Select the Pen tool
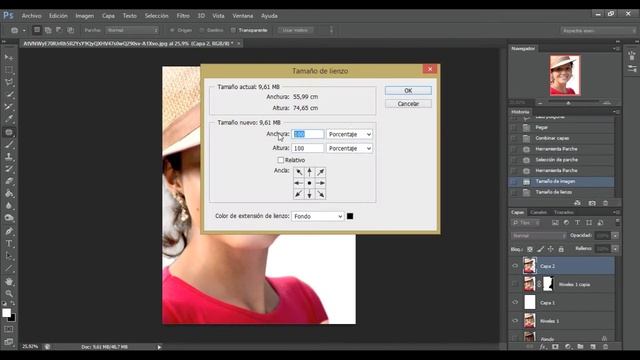640x360 pixels. click(x=9, y=231)
